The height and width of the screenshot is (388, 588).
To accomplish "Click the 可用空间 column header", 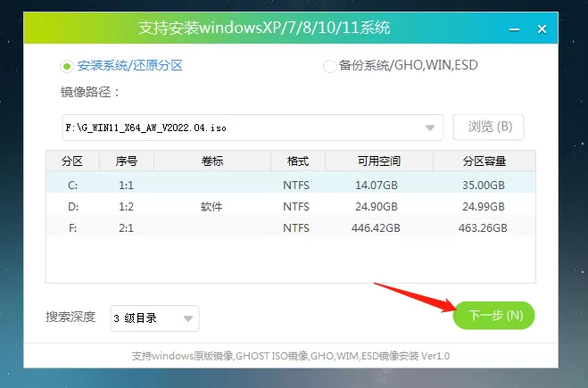I will [378, 161].
